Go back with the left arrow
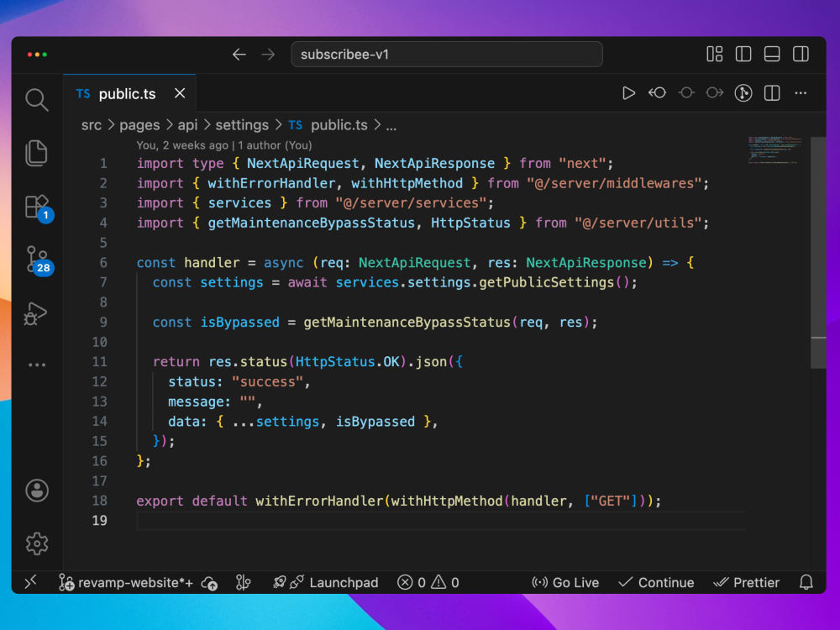The image size is (840, 630). point(239,54)
